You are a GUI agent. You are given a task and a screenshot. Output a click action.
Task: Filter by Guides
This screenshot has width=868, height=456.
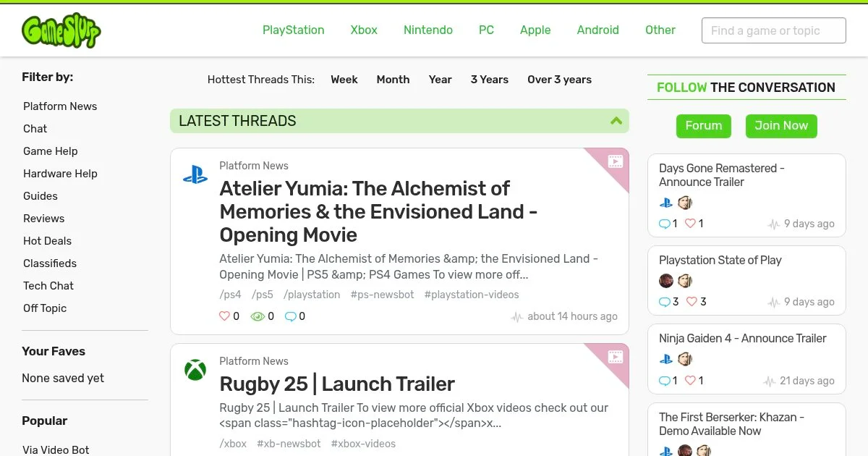pyautogui.click(x=41, y=196)
